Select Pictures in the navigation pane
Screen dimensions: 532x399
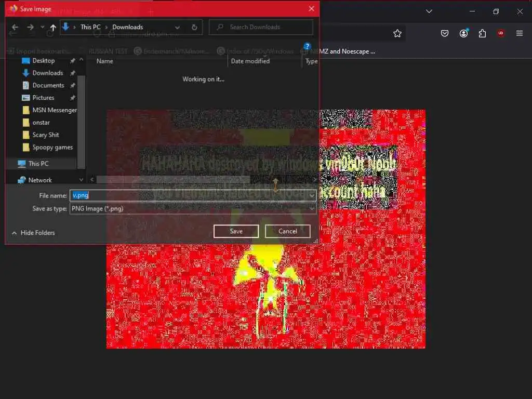pyautogui.click(x=43, y=98)
